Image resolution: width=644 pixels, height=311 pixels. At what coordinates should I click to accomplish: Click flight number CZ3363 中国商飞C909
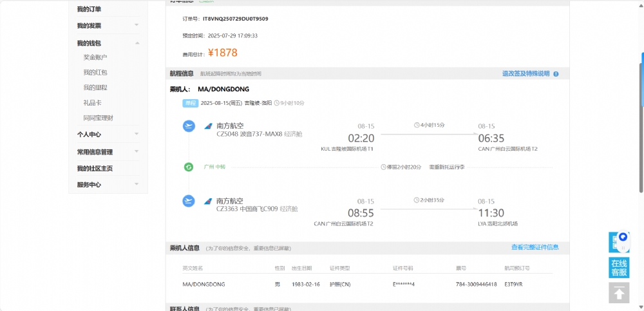(x=247, y=209)
